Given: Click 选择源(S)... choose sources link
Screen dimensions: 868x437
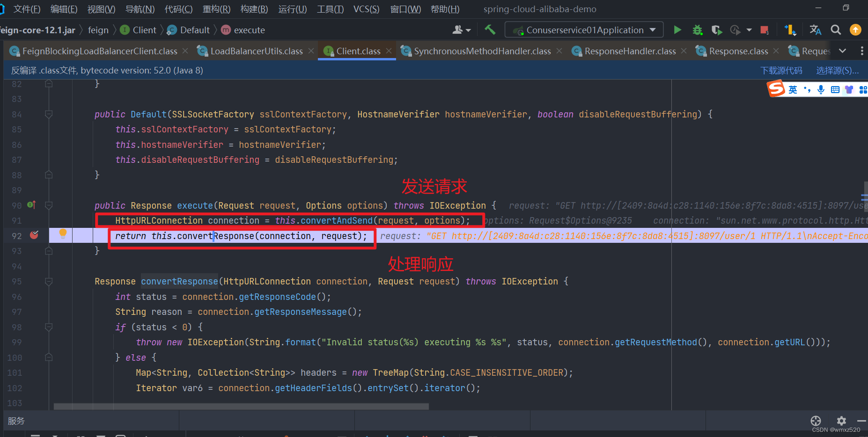Looking at the screenshot, I should 838,70.
